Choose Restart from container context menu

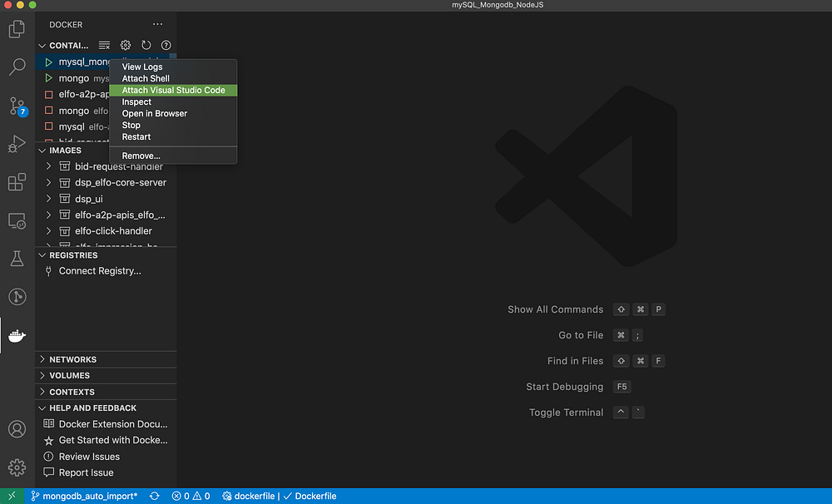173,137
